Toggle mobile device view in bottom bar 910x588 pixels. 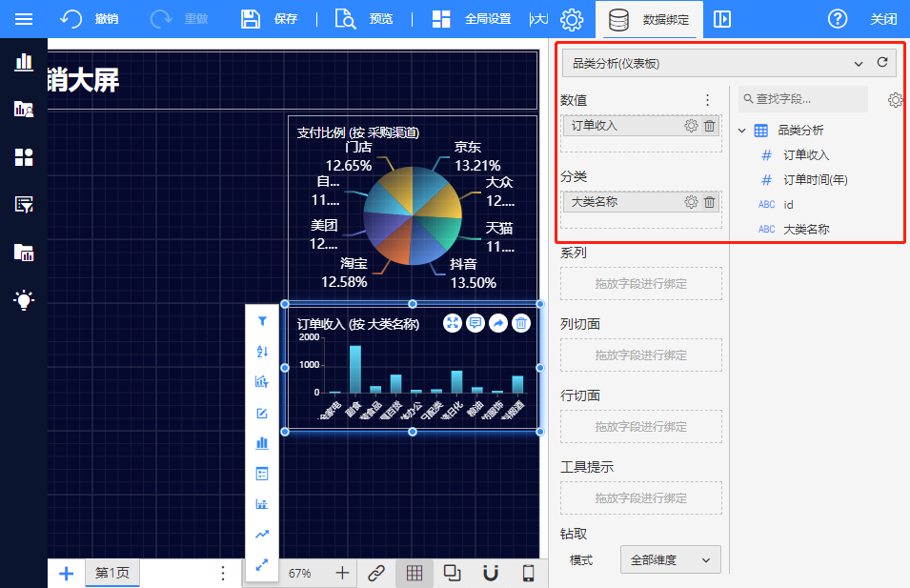point(528,573)
